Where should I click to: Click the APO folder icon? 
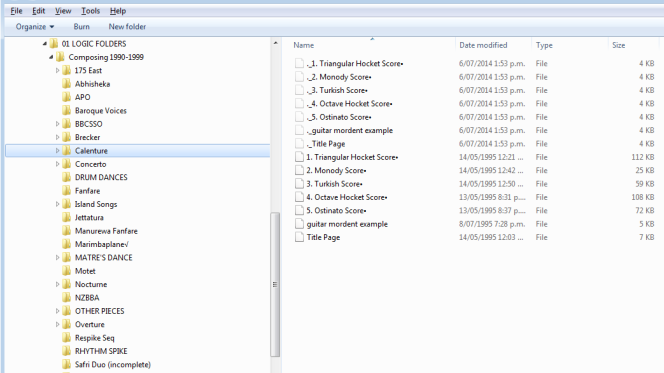(x=66, y=97)
